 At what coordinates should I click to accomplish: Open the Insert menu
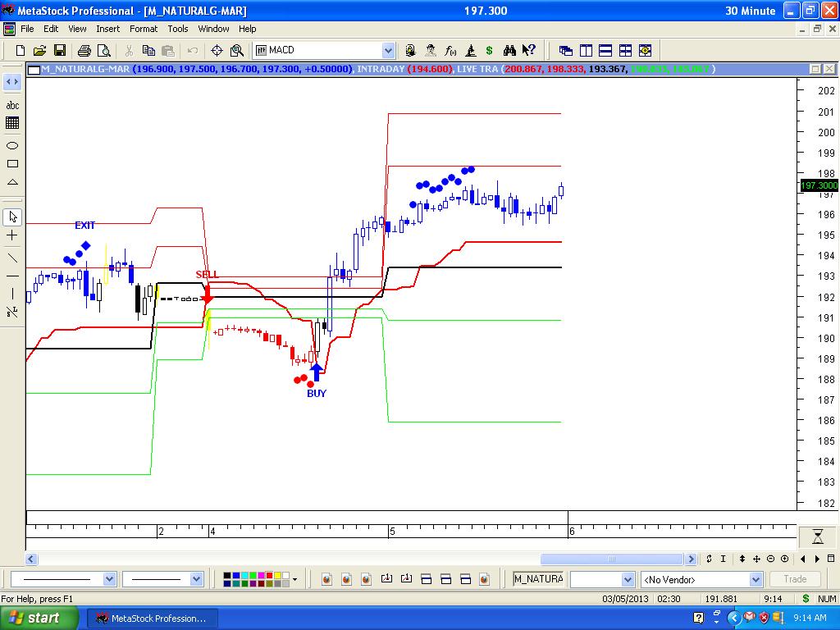(x=108, y=29)
